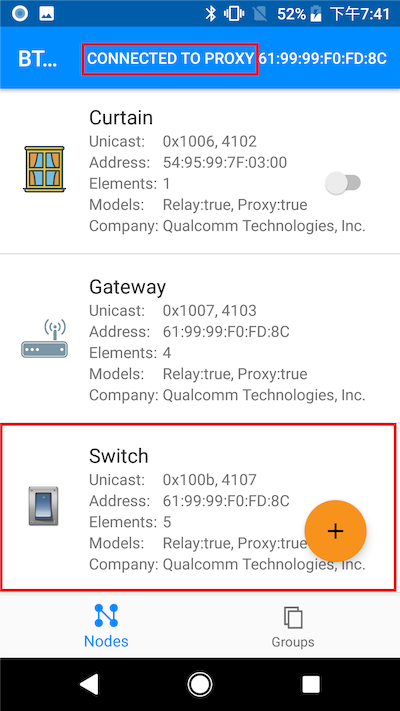Tap the proxy address 61:99:99:F0:FD:8C in header
The height and width of the screenshot is (711, 400).
[322, 58]
